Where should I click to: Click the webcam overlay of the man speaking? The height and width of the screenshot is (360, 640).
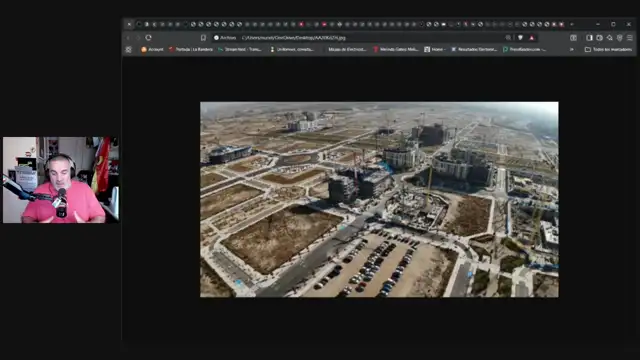(61, 180)
